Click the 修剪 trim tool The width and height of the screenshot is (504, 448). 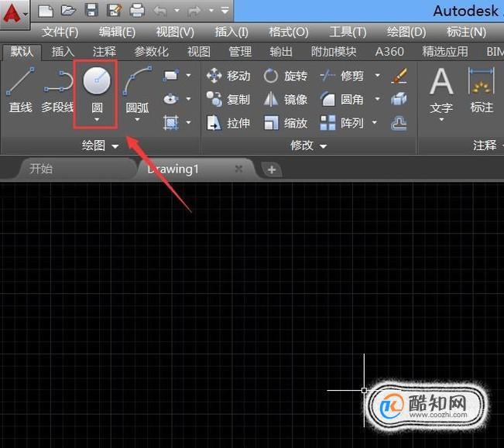click(x=341, y=76)
